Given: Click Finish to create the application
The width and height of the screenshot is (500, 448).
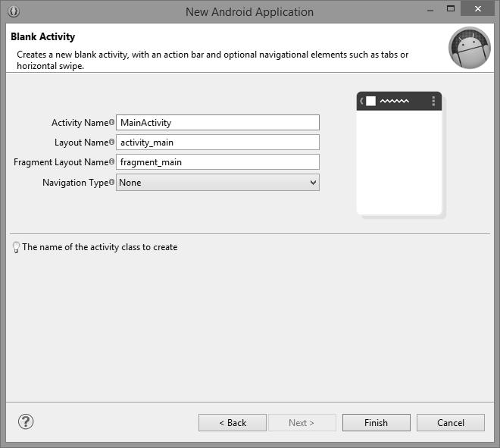Looking at the screenshot, I should 377,423.
